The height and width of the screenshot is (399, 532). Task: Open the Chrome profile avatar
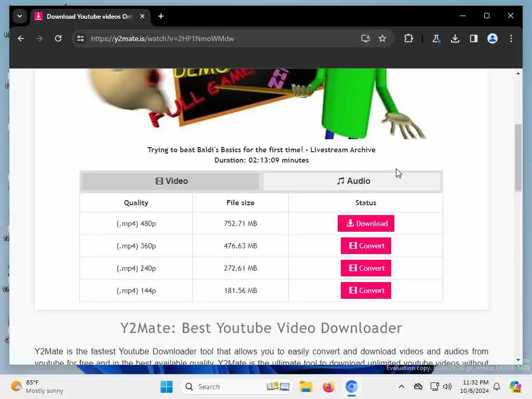pyautogui.click(x=493, y=38)
